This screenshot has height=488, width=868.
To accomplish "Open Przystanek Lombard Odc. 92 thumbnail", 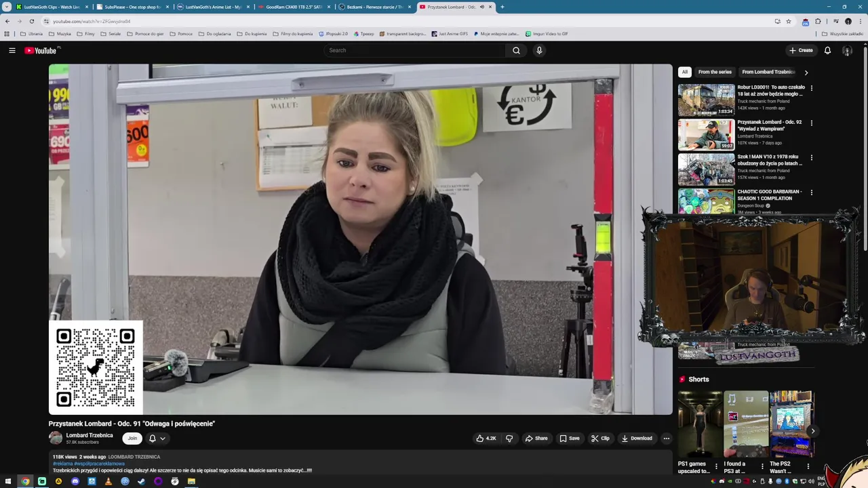I will pyautogui.click(x=706, y=135).
